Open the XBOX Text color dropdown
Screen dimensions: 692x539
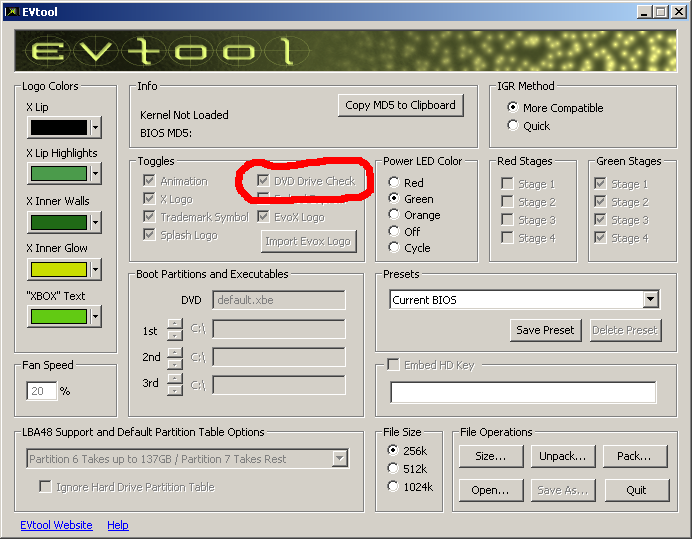coord(95,317)
